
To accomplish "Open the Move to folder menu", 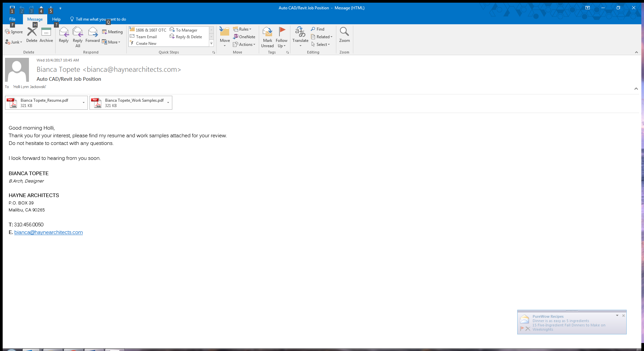I will click(x=225, y=37).
